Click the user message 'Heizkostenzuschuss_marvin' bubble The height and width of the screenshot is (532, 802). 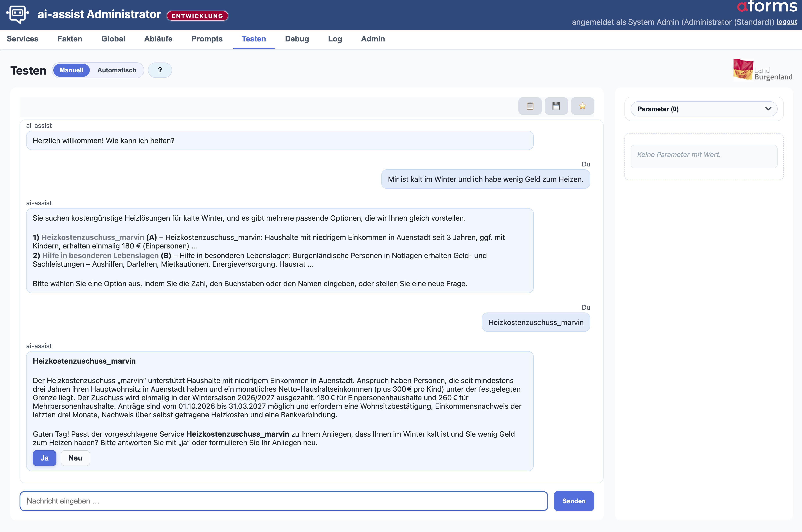pyautogui.click(x=536, y=322)
